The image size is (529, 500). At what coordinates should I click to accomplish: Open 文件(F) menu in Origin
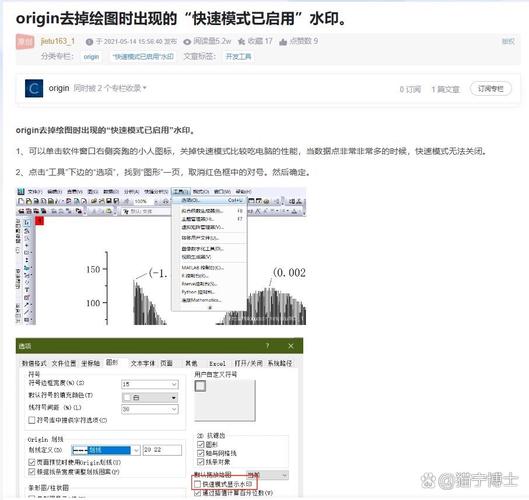(35, 192)
